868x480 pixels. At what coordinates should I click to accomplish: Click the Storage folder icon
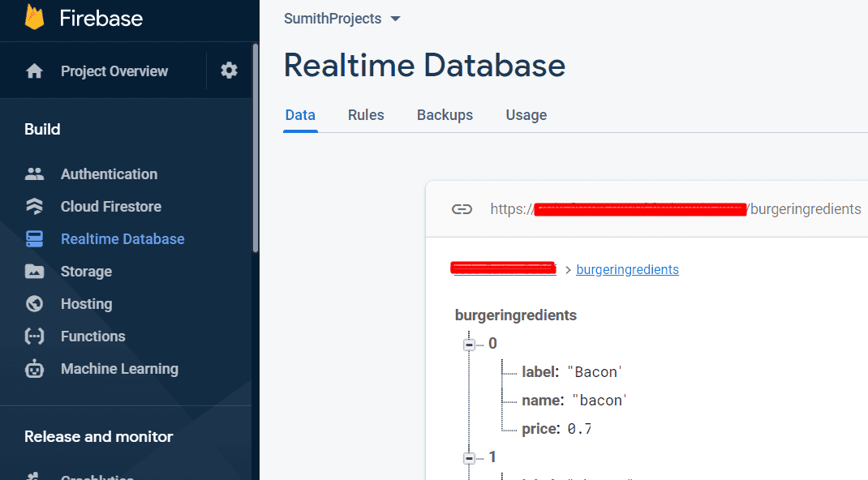tap(34, 272)
